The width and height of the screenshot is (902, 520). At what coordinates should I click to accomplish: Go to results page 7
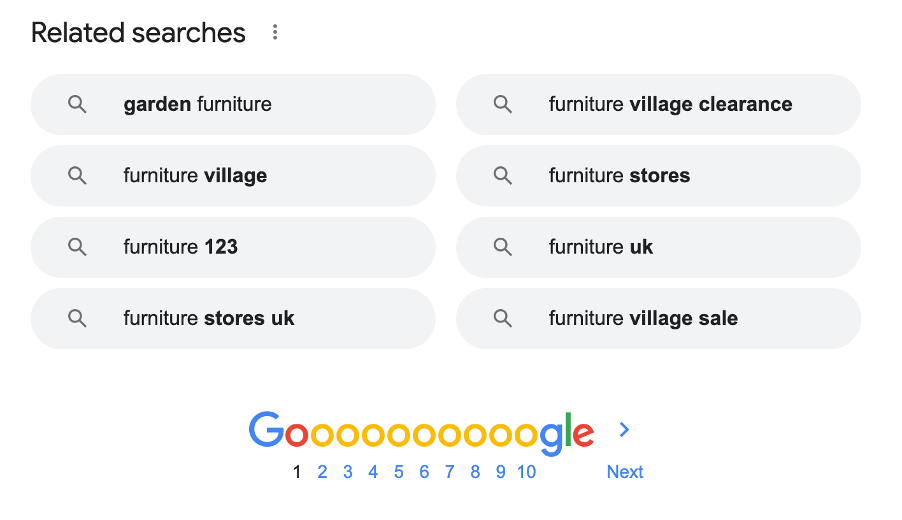[x=449, y=472]
